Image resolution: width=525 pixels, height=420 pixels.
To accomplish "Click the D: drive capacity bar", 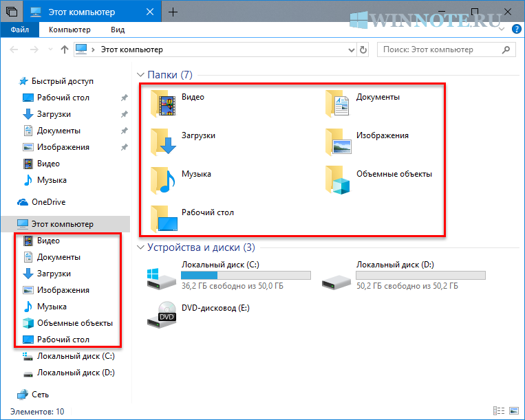I will pos(420,275).
